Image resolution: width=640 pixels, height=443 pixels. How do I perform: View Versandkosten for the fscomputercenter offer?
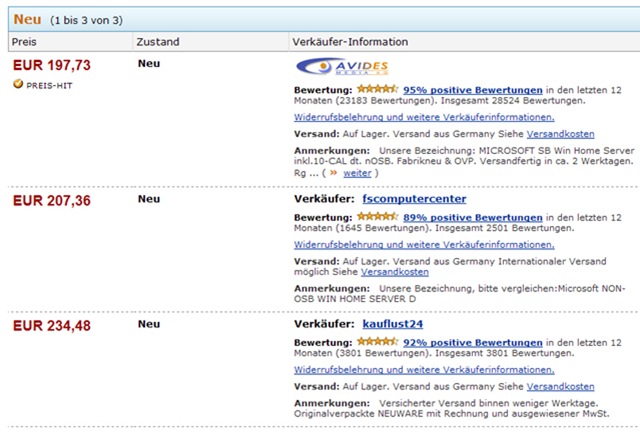pos(395,272)
